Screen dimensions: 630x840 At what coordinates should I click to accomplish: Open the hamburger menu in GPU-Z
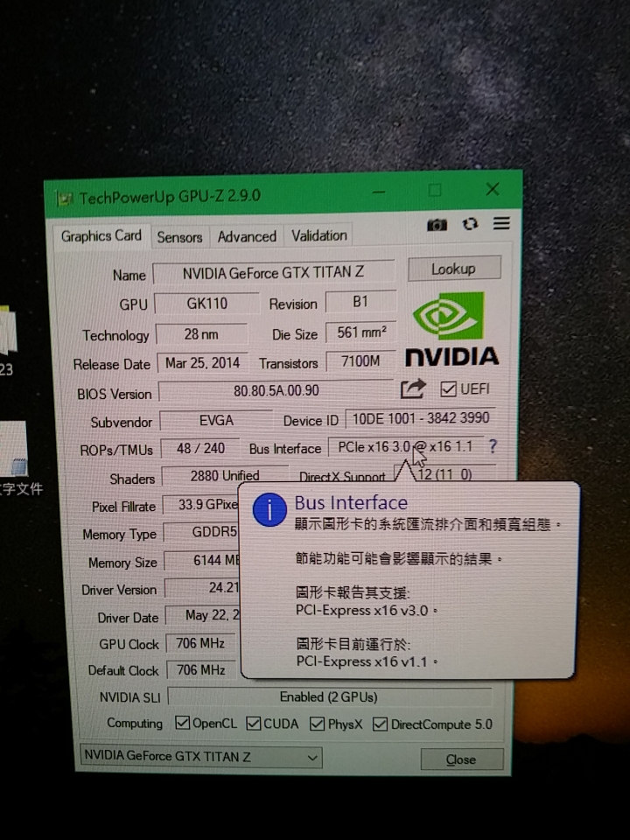click(x=501, y=223)
